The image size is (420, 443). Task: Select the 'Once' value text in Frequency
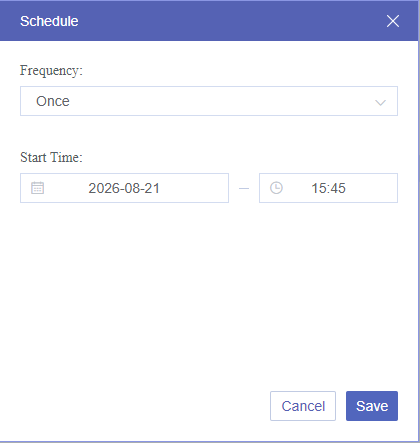pos(53,101)
